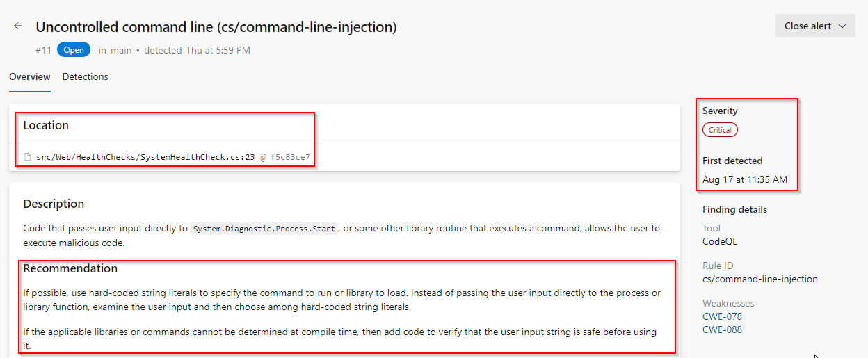Screen dimensions: 868x358
Task: Click the CodeQL tool name
Action: pos(720,241)
